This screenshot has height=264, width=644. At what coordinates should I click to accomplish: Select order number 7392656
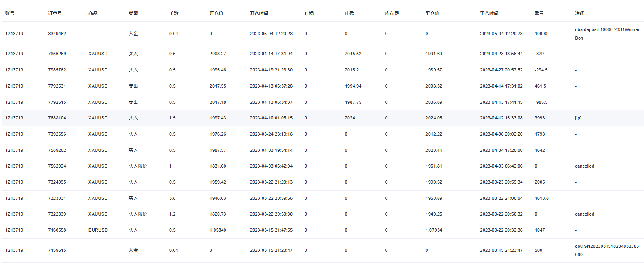click(57, 134)
